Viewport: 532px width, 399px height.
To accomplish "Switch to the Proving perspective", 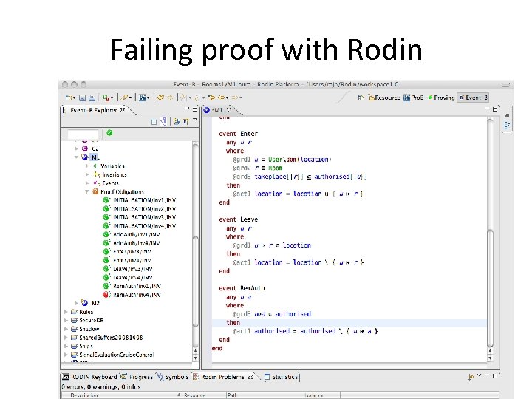I will 441,98.
